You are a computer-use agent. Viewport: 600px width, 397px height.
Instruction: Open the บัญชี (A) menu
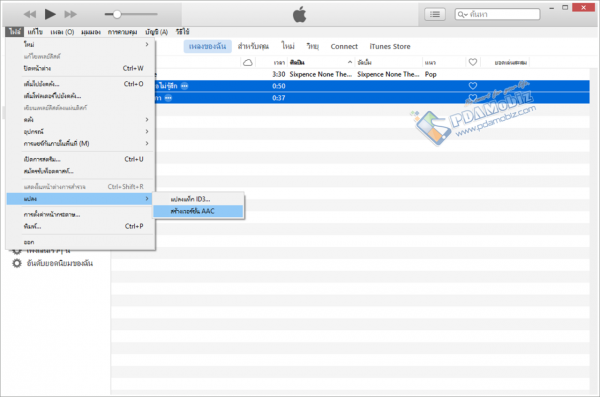coord(157,32)
